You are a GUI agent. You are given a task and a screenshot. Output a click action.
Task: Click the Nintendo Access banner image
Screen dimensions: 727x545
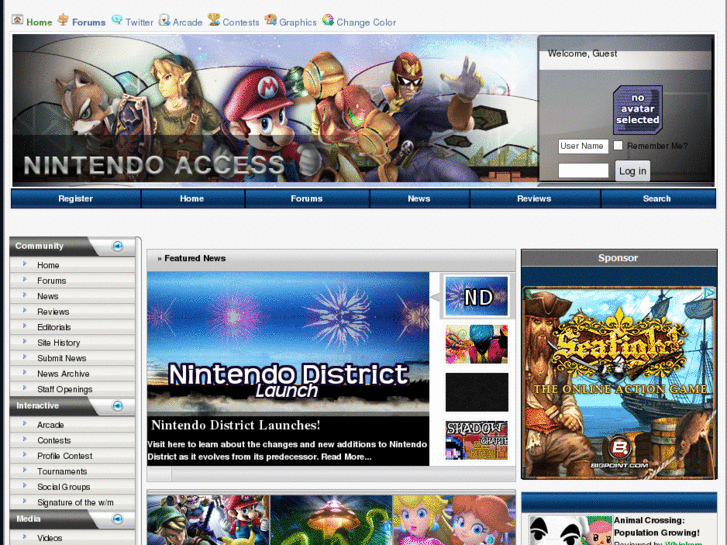[x=275, y=110]
